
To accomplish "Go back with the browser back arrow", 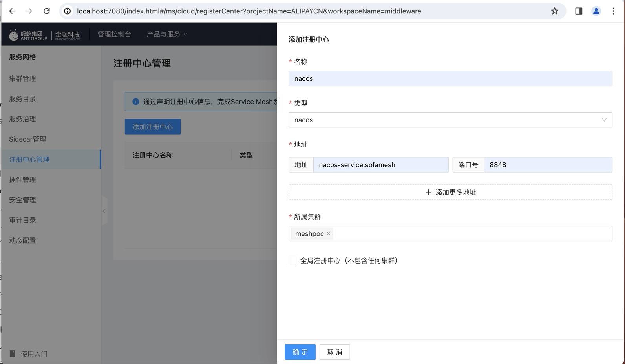I will [12, 11].
